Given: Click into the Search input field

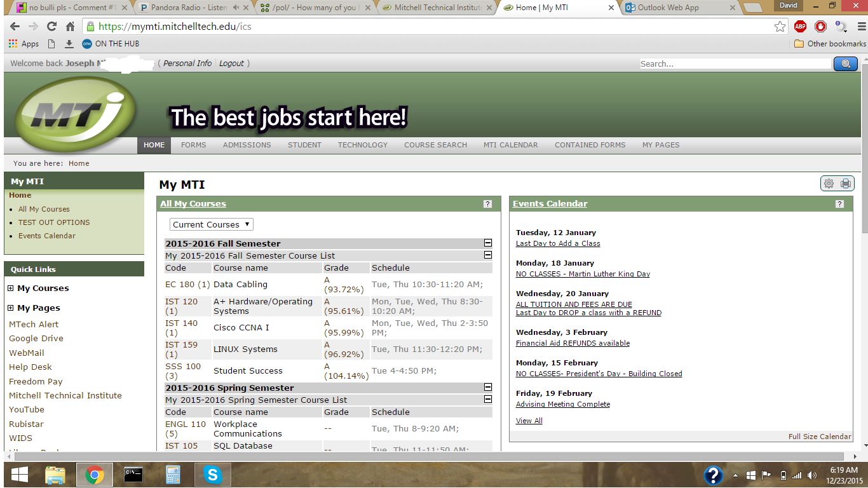Looking at the screenshot, I should click(x=735, y=64).
